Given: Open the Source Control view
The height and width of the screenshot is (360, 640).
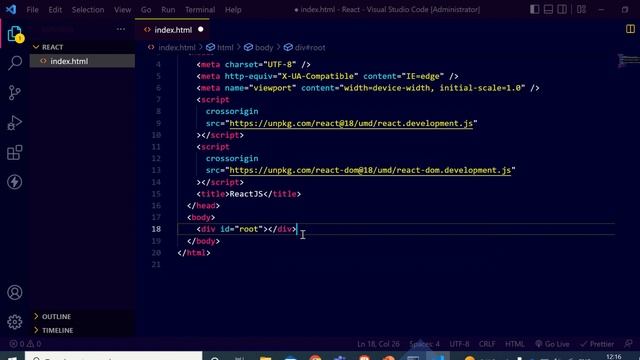Looking at the screenshot, I should [15, 93].
